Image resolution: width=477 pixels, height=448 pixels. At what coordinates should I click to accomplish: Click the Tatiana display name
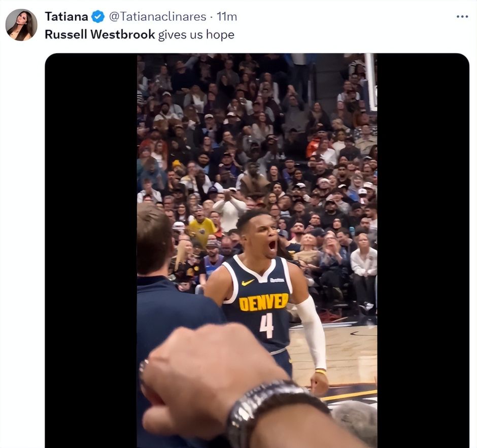[x=66, y=16]
